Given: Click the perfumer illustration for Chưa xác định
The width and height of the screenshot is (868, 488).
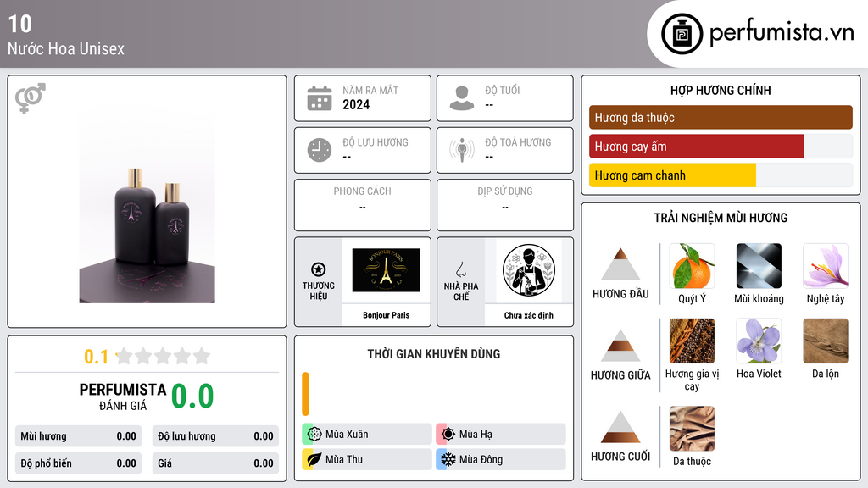Looking at the screenshot, I should [529, 270].
